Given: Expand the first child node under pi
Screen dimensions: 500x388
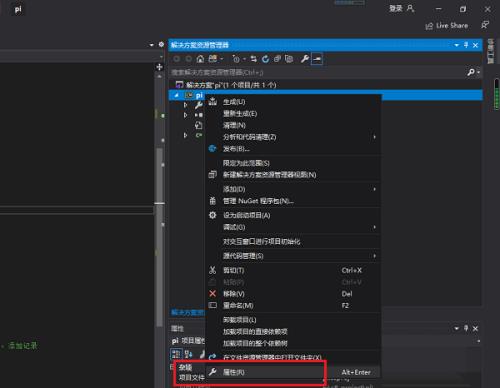Looking at the screenshot, I should coord(186,105).
